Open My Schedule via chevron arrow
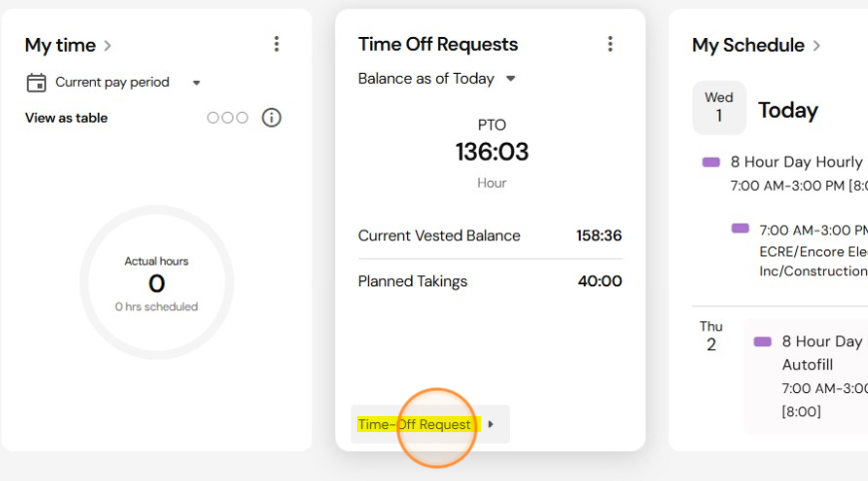 [x=816, y=45]
